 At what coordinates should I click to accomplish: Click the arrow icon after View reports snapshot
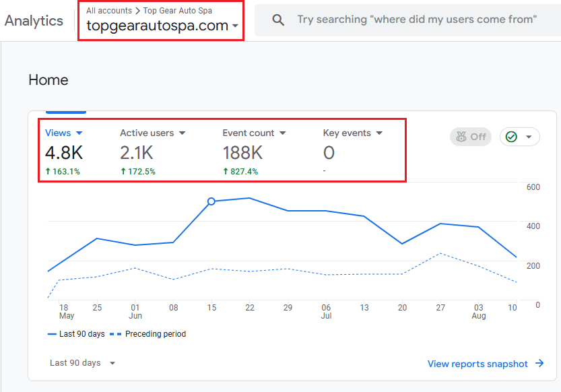point(539,364)
